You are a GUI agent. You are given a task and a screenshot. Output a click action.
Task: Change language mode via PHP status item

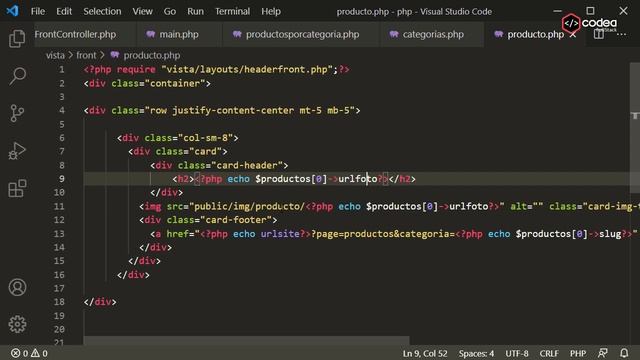coord(578,353)
